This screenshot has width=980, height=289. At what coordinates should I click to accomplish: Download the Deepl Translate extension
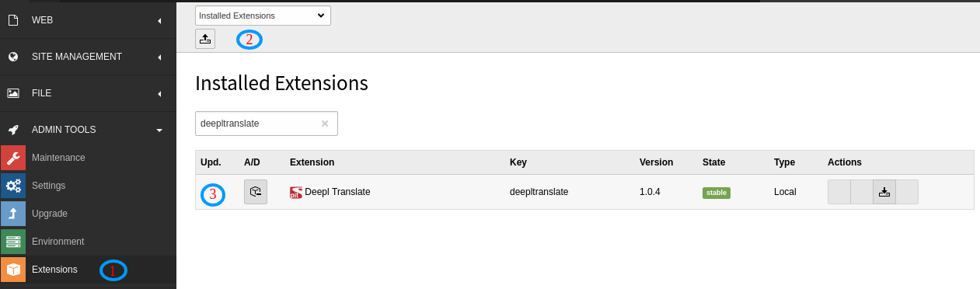pyautogui.click(x=884, y=192)
